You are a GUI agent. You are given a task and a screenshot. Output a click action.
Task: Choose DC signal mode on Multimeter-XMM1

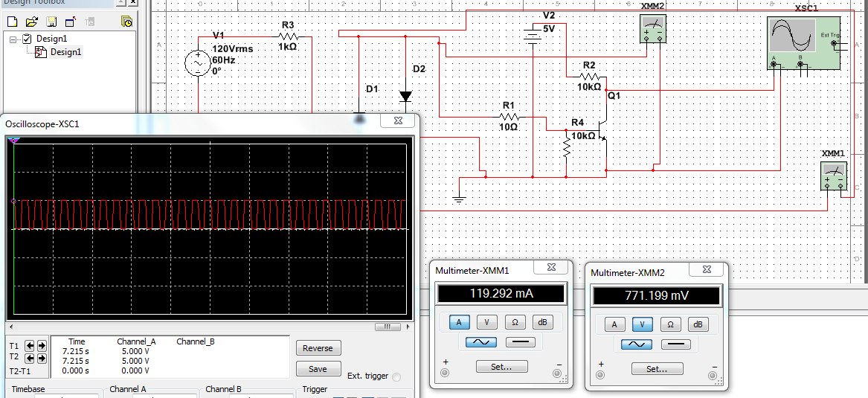521,343
